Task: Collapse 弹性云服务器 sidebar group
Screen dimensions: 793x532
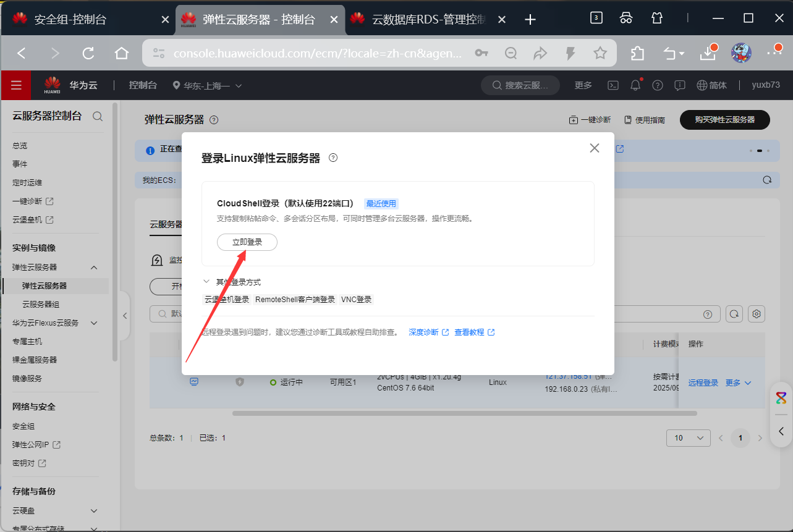Action: [94, 268]
